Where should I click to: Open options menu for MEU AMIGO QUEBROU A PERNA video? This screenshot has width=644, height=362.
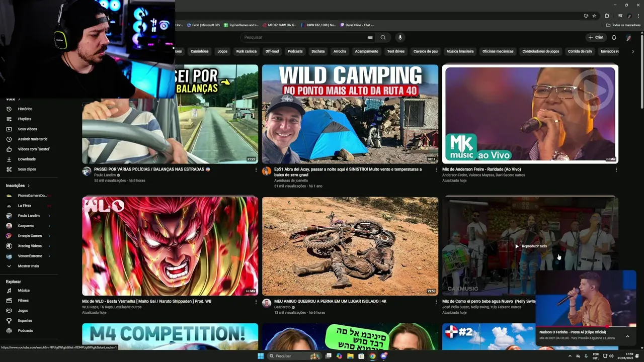tap(436, 302)
